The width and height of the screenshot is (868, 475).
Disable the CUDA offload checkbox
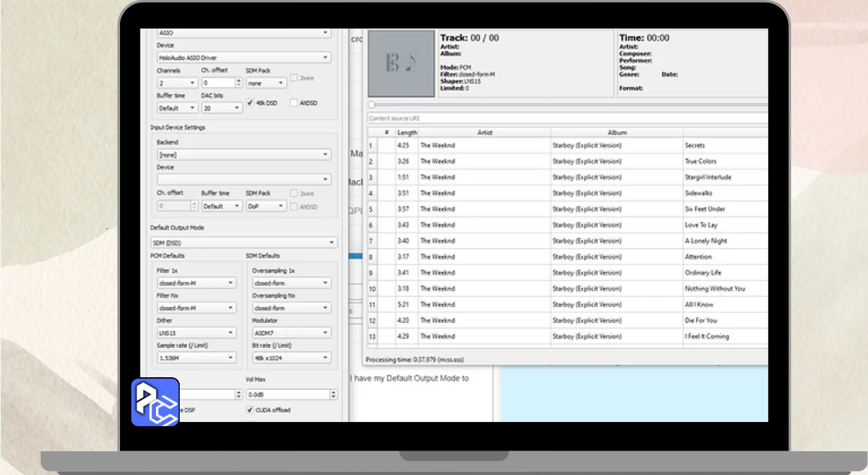click(250, 410)
